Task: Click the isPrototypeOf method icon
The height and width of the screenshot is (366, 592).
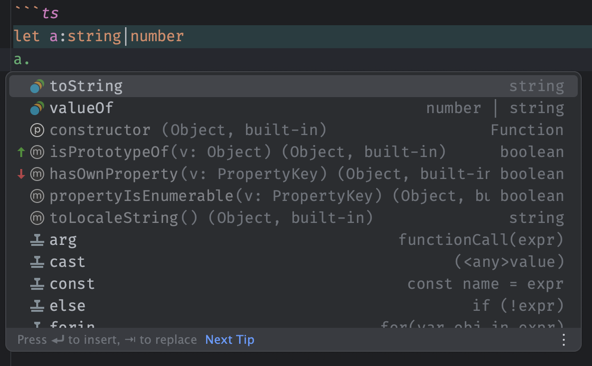Action: (x=37, y=152)
